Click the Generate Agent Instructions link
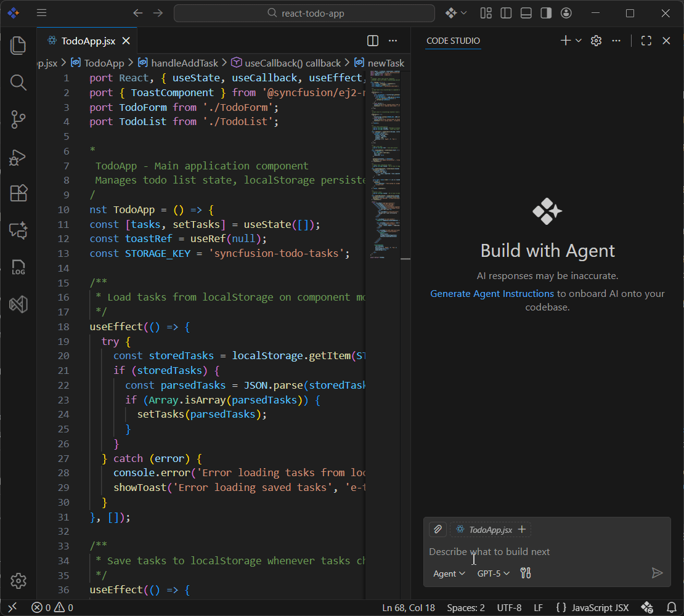The image size is (684, 616). pyautogui.click(x=491, y=293)
